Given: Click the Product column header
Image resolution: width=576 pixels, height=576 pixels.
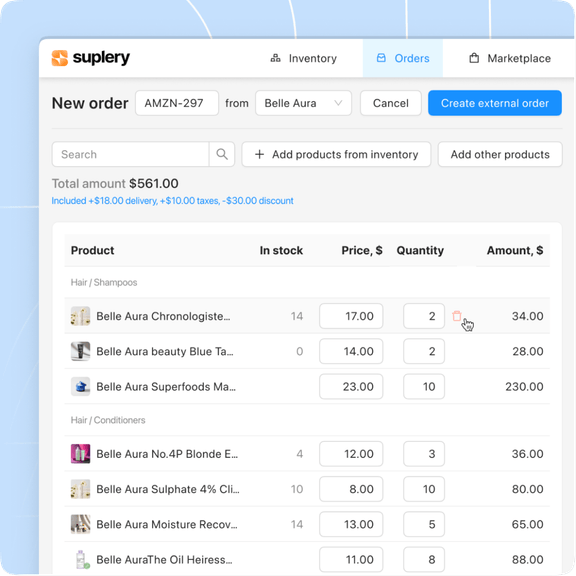Looking at the screenshot, I should click(93, 251).
